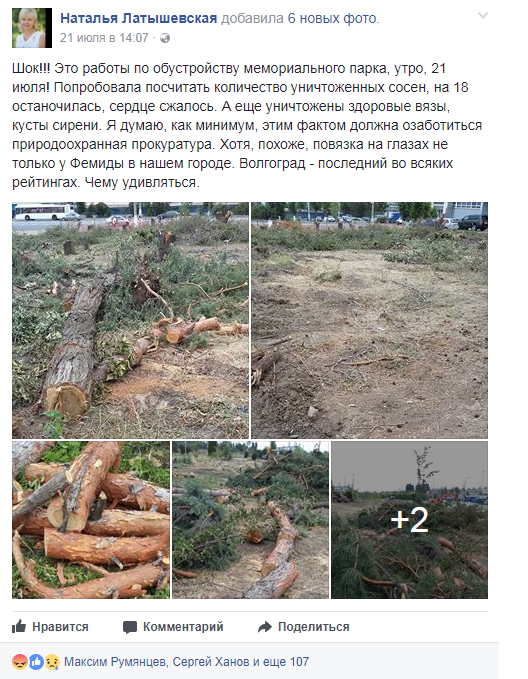Open Сергей Ханов profile link
Screen dimensions: 528x679
coord(211,662)
